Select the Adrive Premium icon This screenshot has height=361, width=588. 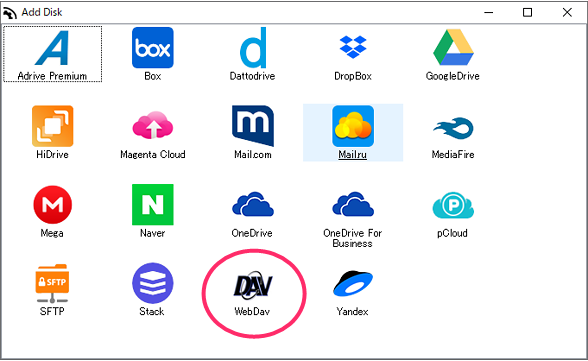tap(52, 48)
